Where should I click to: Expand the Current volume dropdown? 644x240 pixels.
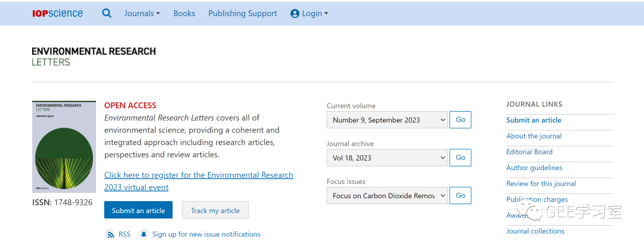pos(387,120)
